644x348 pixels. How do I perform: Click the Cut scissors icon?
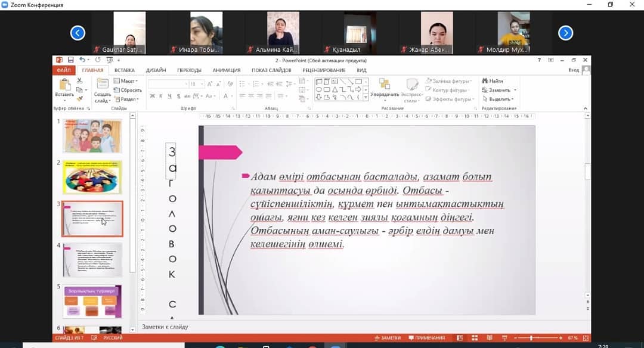pos(81,81)
